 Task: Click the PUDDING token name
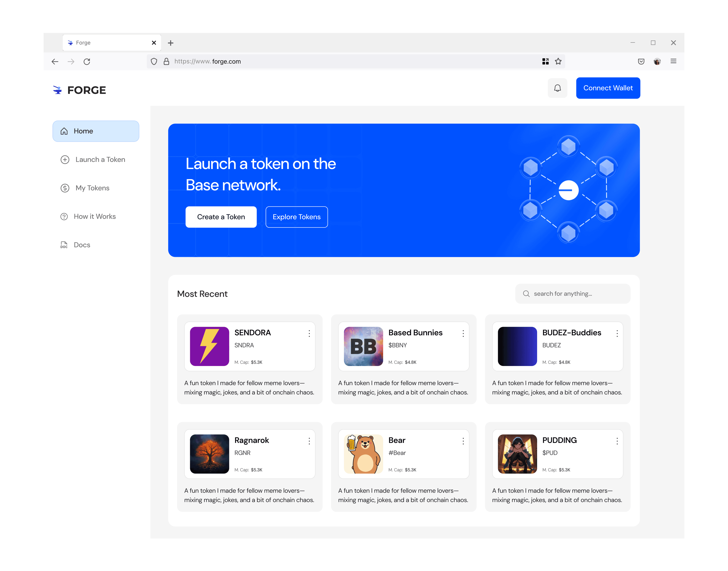pyautogui.click(x=559, y=440)
